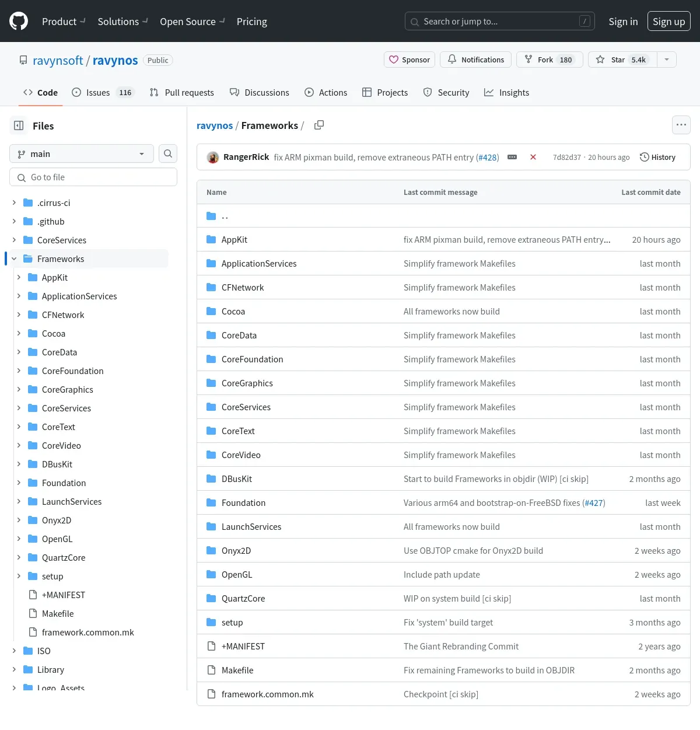This screenshot has height=730, width=700.
Task: Open the Product menu
Action: pyautogui.click(x=64, y=22)
